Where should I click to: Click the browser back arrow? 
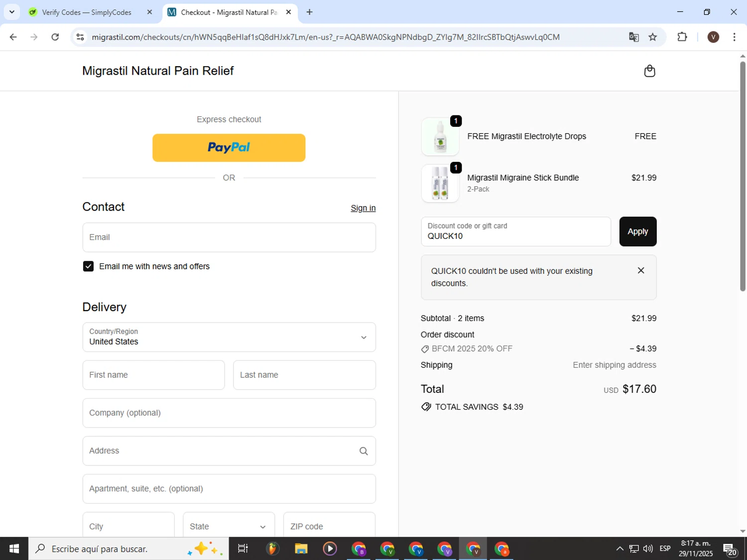[x=13, y=37]
